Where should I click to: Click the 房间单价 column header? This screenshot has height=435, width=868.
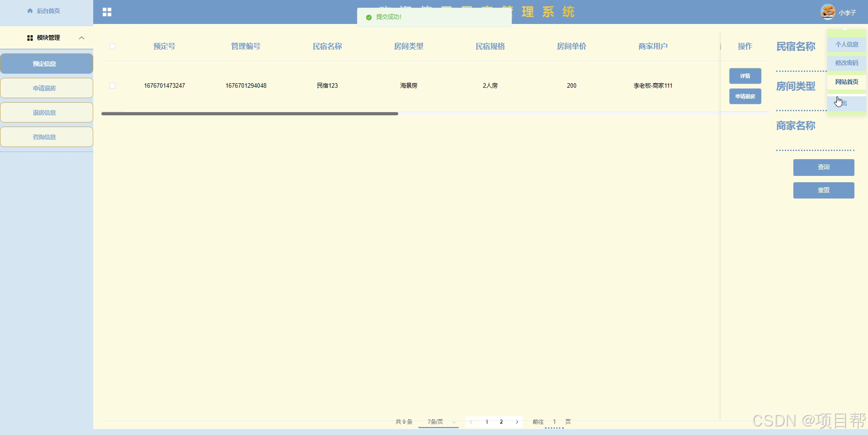point(572,46)
